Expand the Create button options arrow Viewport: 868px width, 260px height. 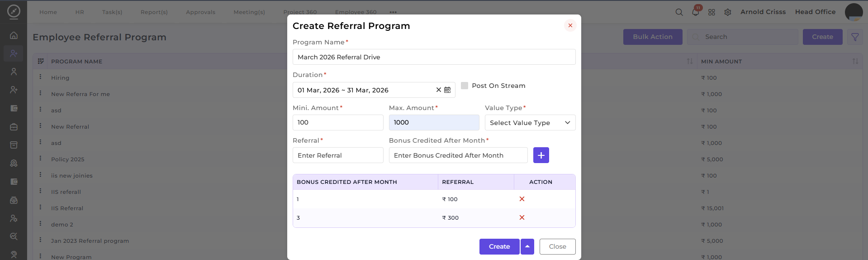[527, 247]
